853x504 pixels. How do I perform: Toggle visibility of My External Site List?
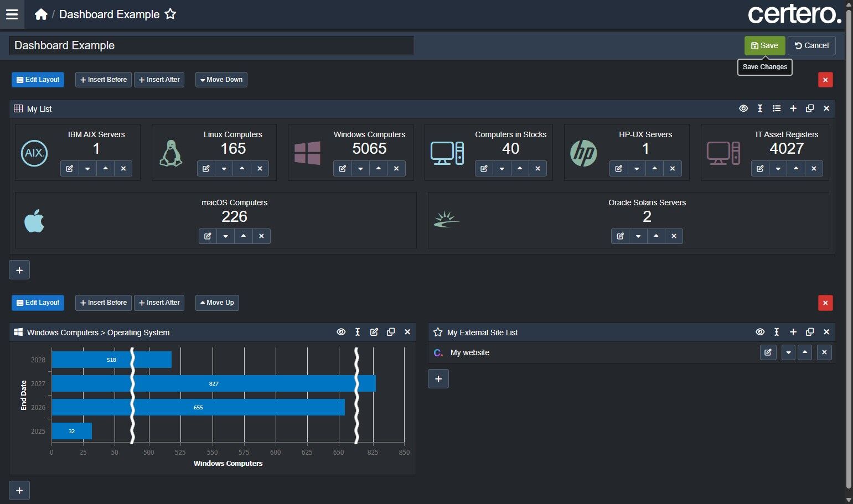[760, 332]
